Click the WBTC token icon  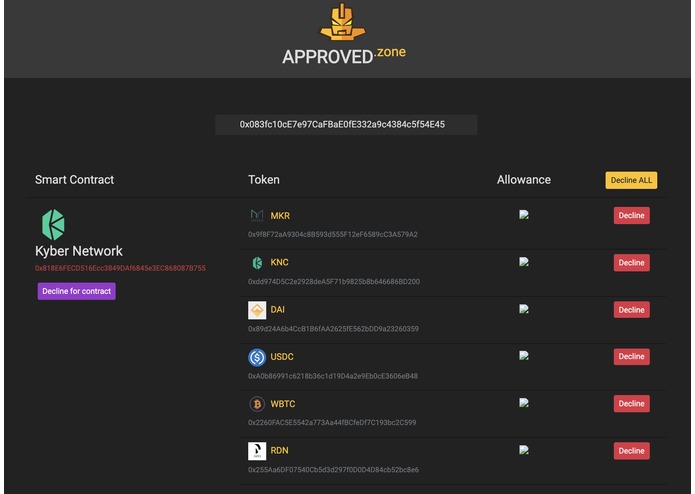coord(257,404)
